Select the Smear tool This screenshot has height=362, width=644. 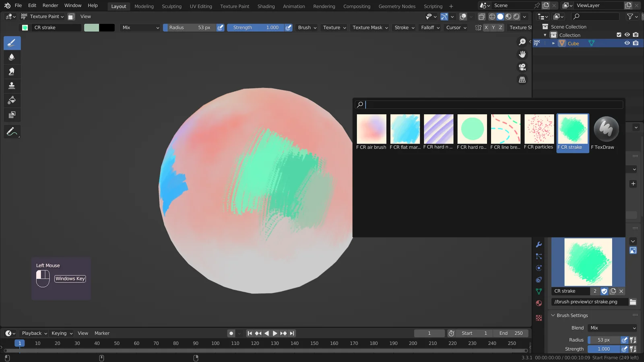[x=12, y=72]
